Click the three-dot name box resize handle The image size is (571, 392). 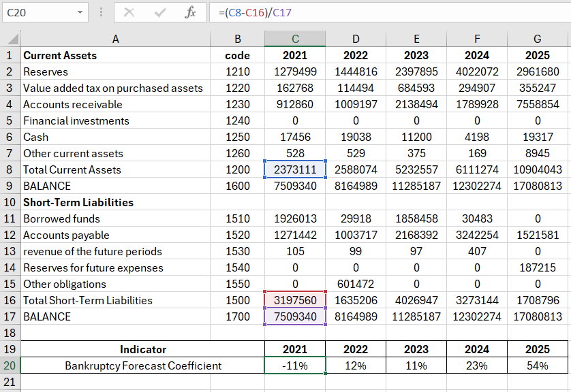tap(102, 13)
